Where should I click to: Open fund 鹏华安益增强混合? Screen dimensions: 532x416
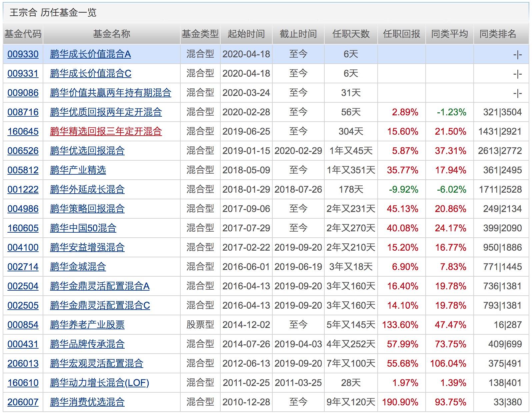click(87, 247)
